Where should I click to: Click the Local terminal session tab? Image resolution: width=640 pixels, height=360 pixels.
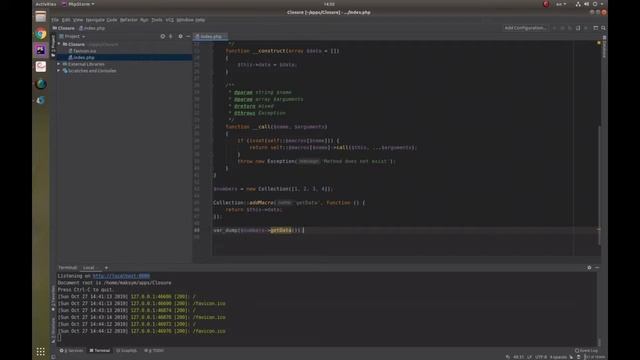tap(89, 268)
